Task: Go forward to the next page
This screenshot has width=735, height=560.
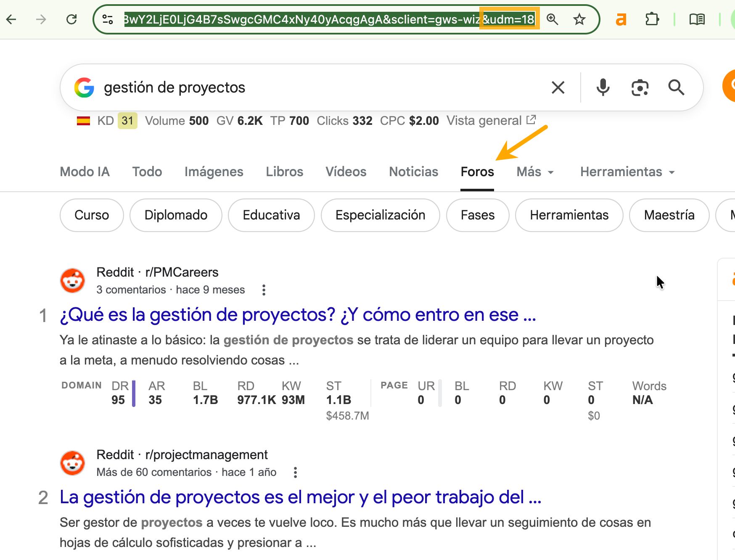Action: pyautogui.click(x=41, y=19)
